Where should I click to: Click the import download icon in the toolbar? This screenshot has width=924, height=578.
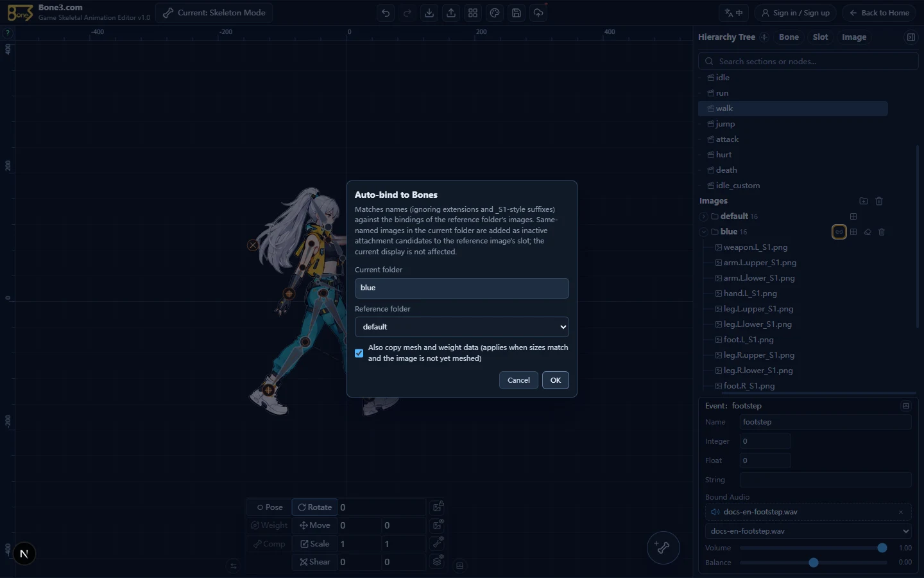(x=429, y=13)
